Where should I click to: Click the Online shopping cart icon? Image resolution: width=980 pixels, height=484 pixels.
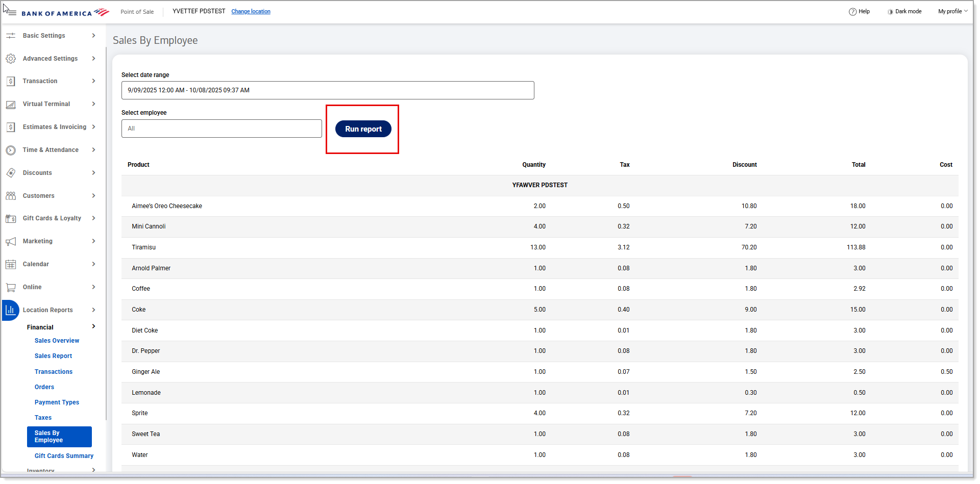click(11, 287)
